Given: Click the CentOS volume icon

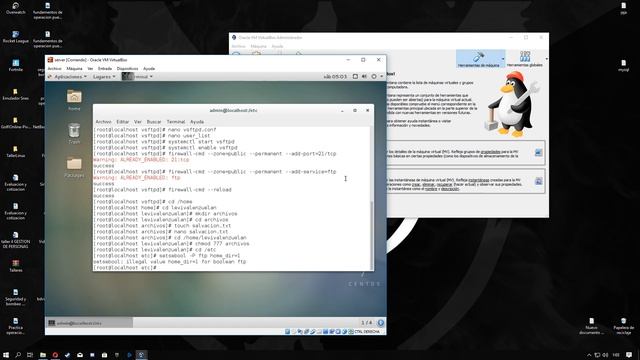Looking at the screenshot, I should [x=364, y=76].
